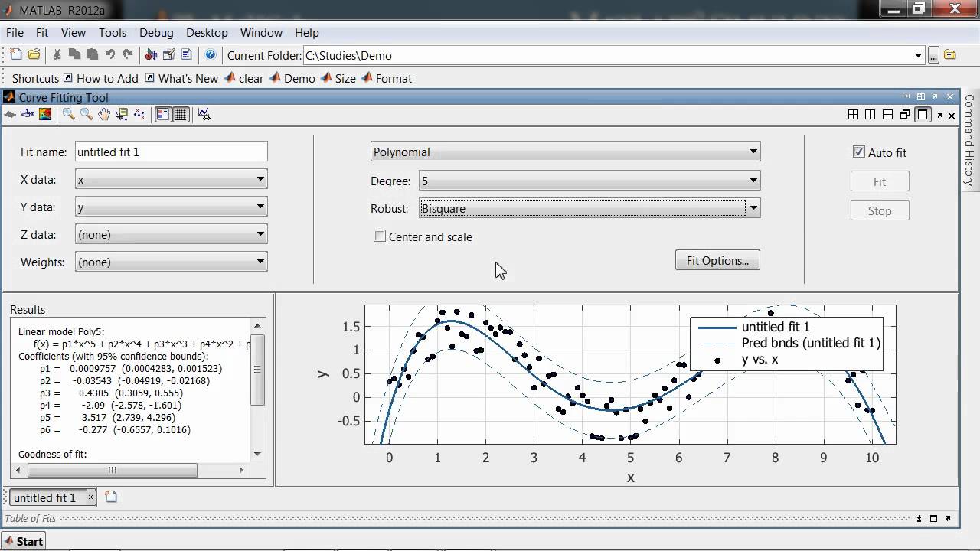Toggle the legend display icon
The height and width of the screenshot is (551, 980).
click(x=162, y=114)
